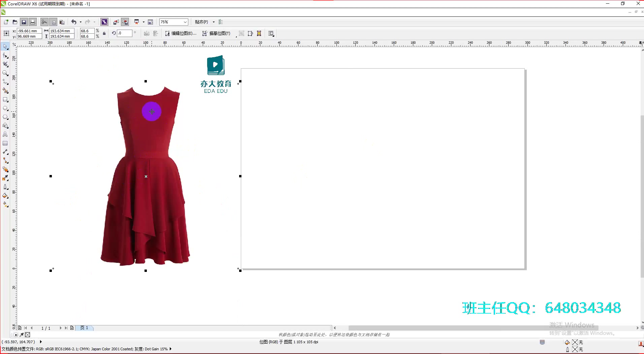Click 描摹位图(T) trace bitmap button
The image size is (644, 354).
pyautogui.click(x=216, y=33)
